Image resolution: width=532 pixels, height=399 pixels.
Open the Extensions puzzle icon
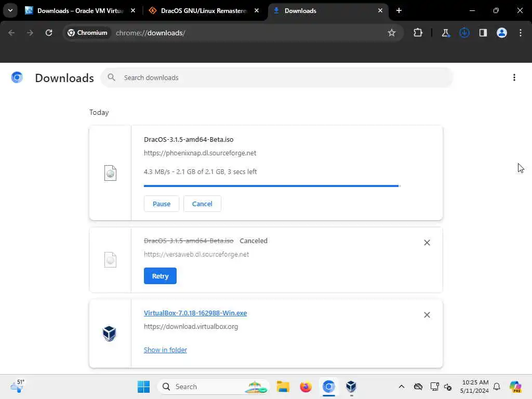click(x=418, y=33)
